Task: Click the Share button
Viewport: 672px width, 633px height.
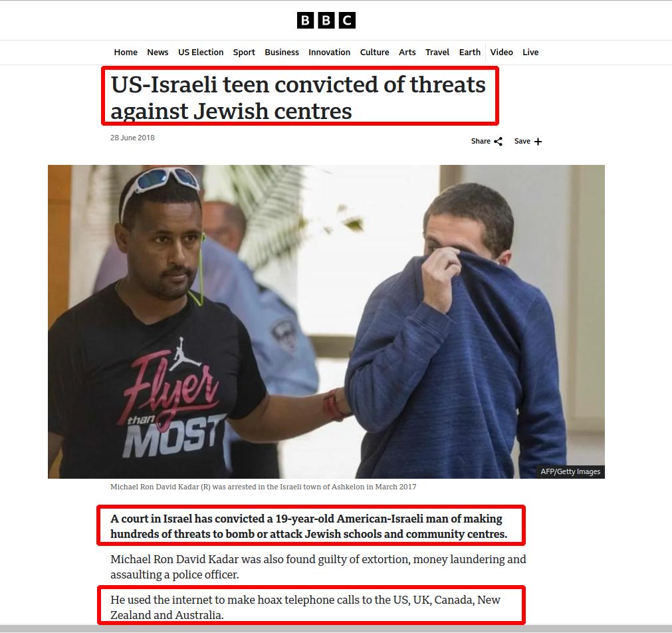Action: pyautogui.click(x=487, y=141)
